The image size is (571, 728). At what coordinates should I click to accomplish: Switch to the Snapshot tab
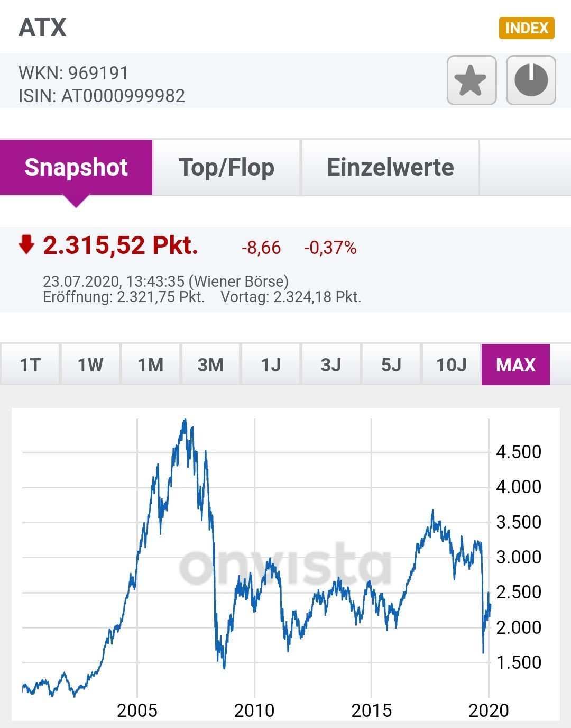(76, 167)
